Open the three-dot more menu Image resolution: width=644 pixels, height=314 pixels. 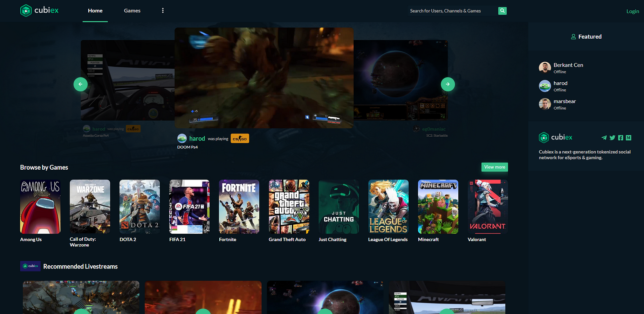pyautogui.click(x=163, y=11)
